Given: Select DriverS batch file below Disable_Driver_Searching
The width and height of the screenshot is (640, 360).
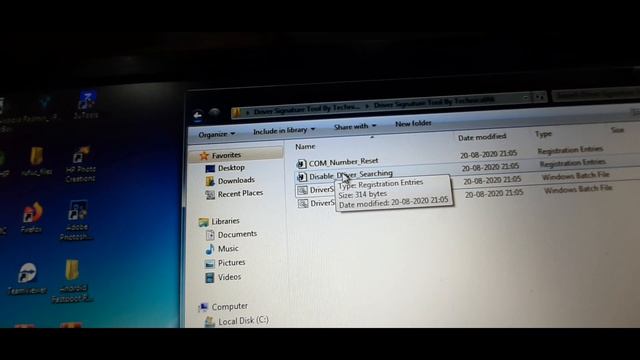Looking at the screenshot, I should pos(315,190).
